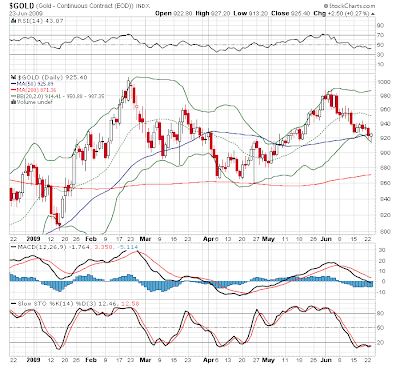The image size is (400, 365).
Task: Click the green up-arrow after the Chg value
Action: point(373,14)
